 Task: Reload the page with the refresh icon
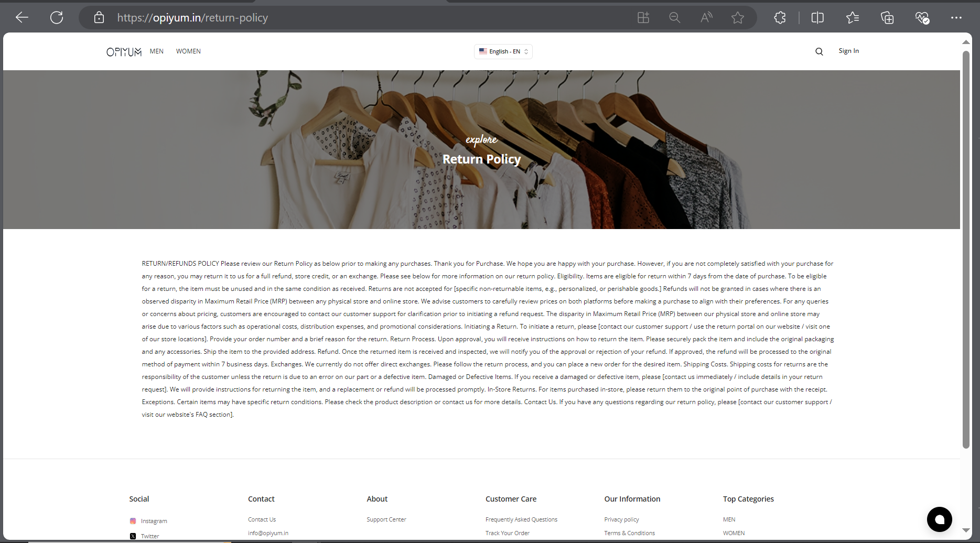[57, 18]
